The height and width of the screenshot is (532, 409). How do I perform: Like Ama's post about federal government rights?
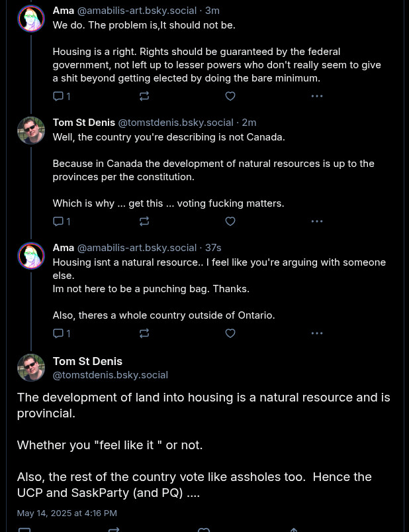click(230, 96)
